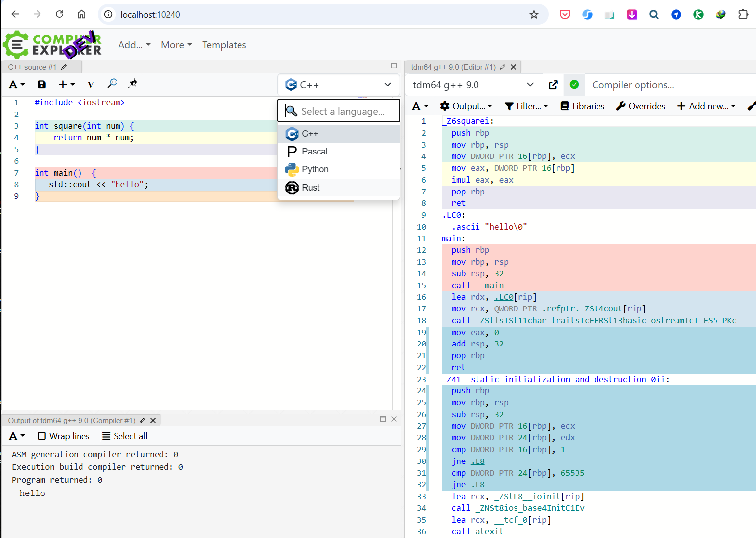Viewport: 756px width, 538px height.
Task: Open the Add... menu in navbar
Action: click(x=134, y=45)
